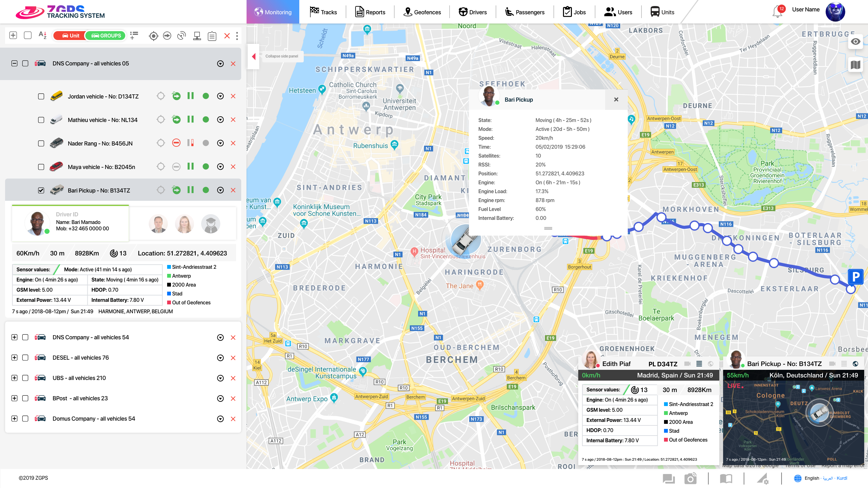Uncheck the Bari Pickup checkbox
Viewport: 868px width, 488px height.
click(x=41, y=190)
